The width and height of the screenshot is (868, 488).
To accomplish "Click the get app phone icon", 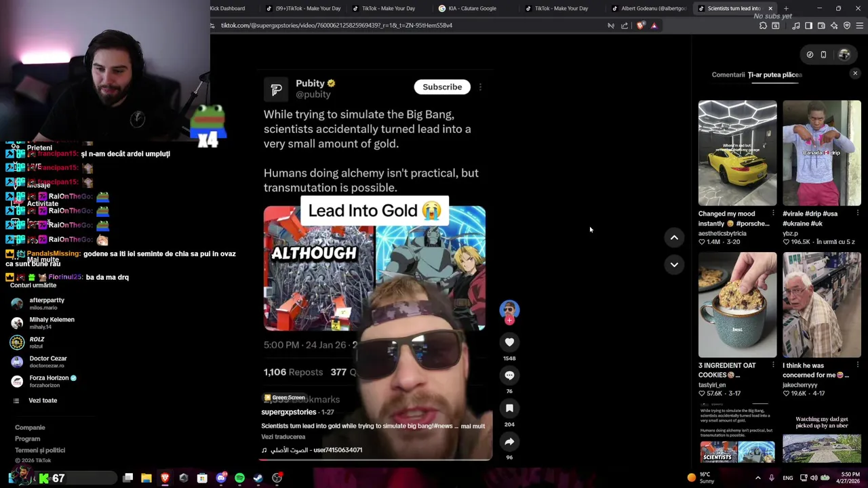I will click(x=823, y=55).
